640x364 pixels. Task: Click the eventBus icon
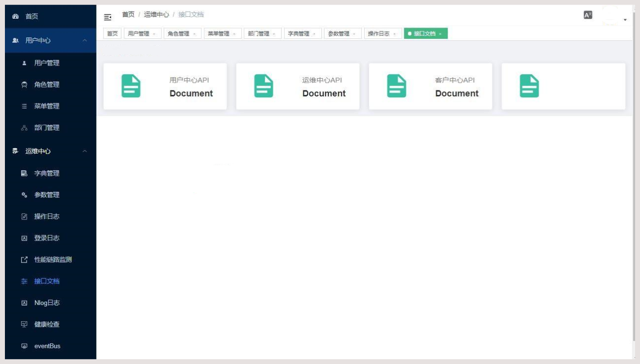click(x=24, y=346)
